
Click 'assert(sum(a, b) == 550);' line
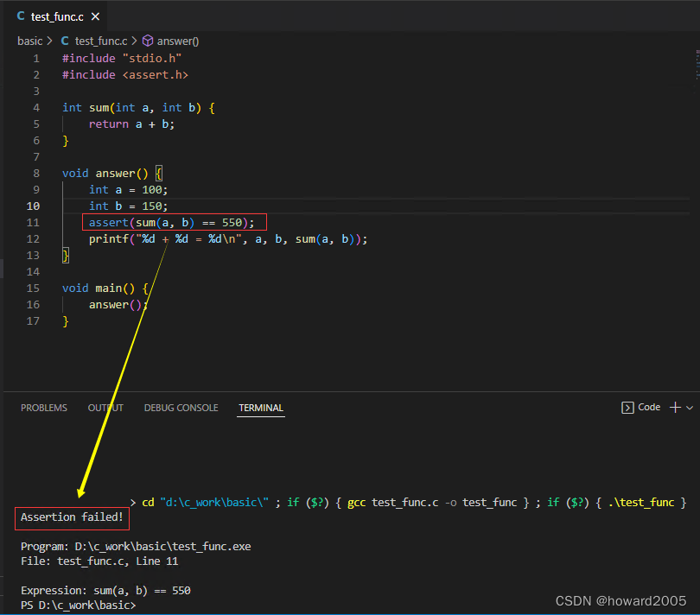pyautogui.click(x=171, y=222)
